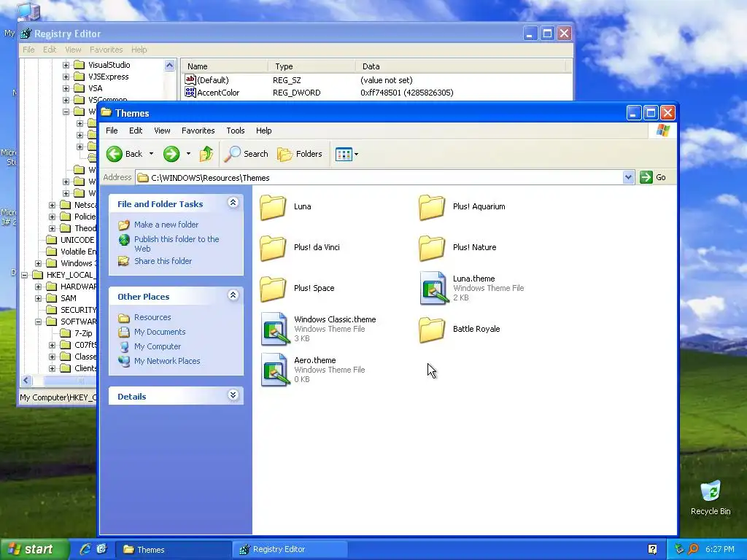The image size is (747, 560).
Task: Open My Computer in Other Places
Action: (158, 346)
